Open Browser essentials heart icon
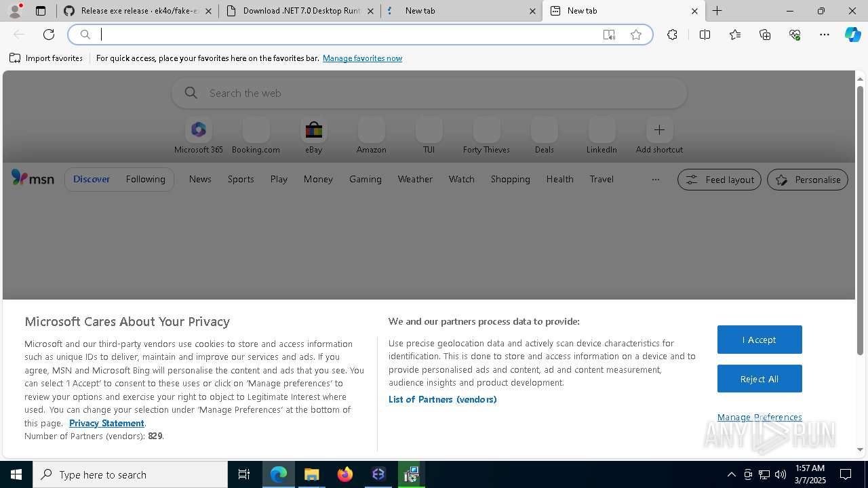868x488 pixels. [795, 35]
